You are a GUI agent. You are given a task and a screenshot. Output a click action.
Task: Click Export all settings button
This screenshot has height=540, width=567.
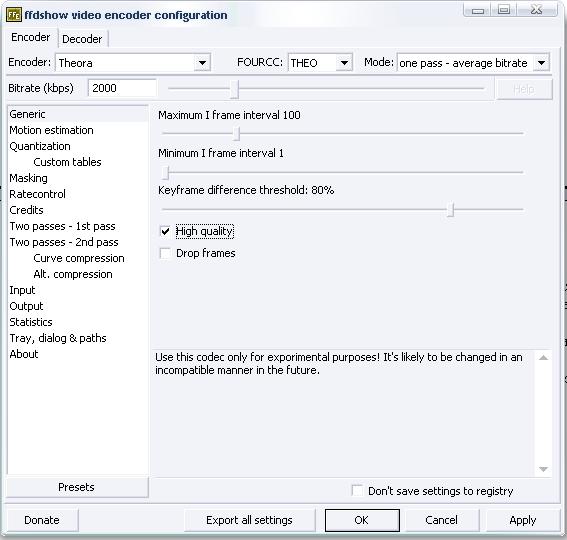[x=249, y=520]
